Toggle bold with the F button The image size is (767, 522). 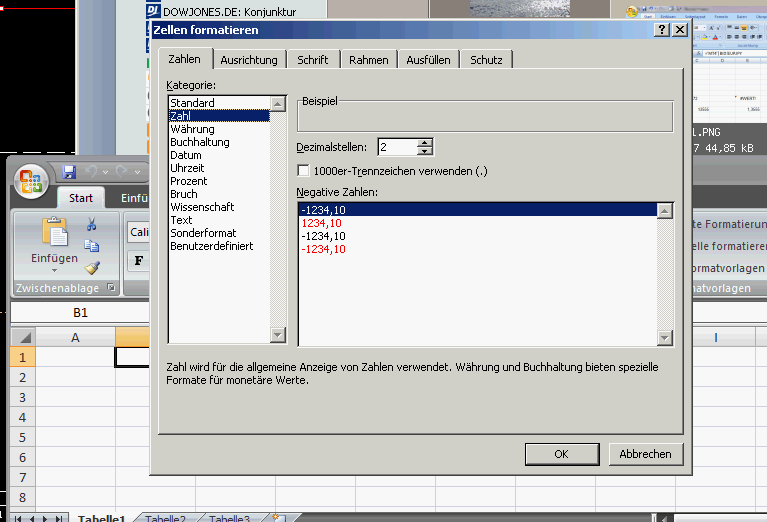139,261
